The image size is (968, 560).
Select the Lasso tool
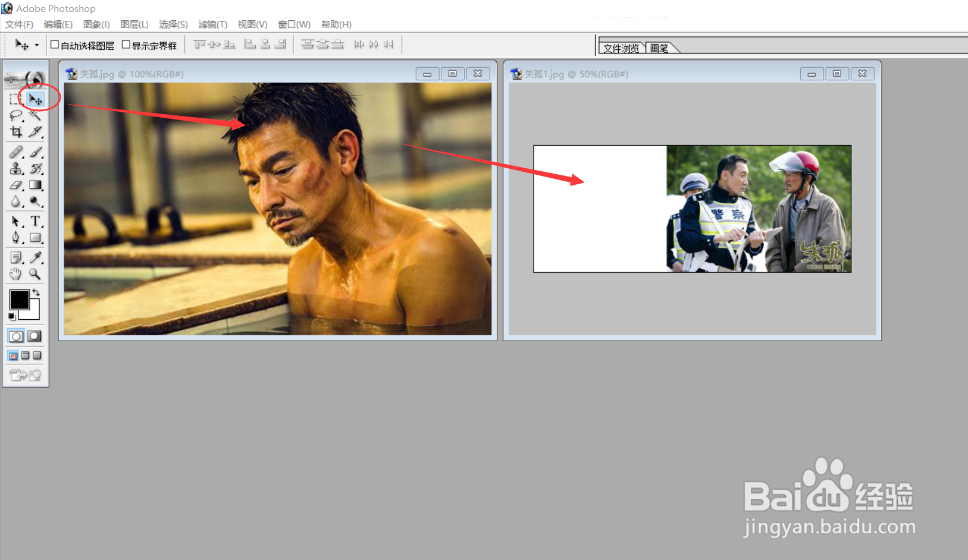pyautogui.click(x=16, y=115)
